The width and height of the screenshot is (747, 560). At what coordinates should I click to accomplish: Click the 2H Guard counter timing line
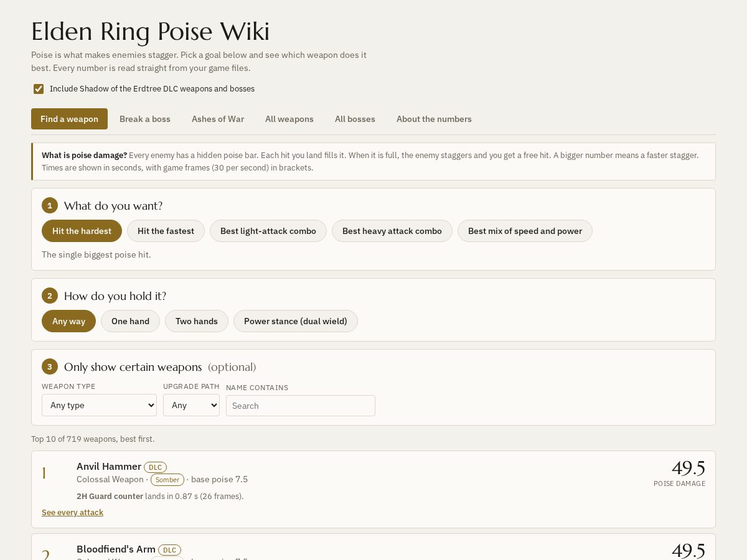[160, 497]
